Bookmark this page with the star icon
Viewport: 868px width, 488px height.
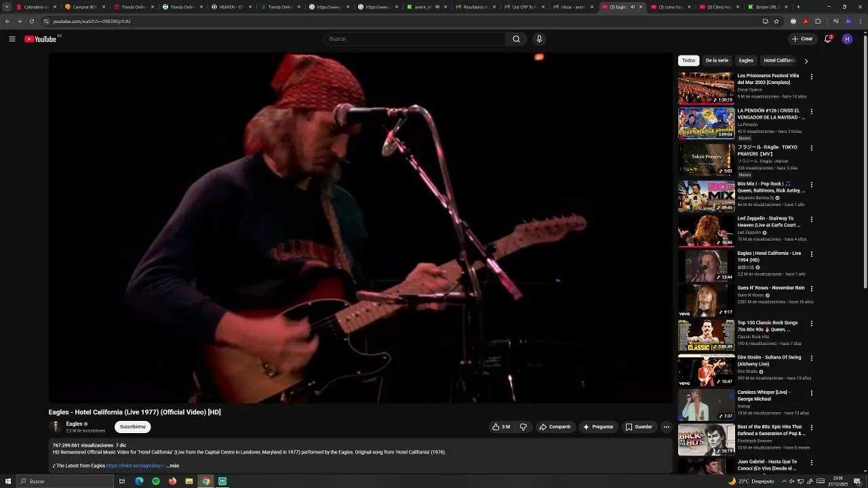tap(776, 21)
